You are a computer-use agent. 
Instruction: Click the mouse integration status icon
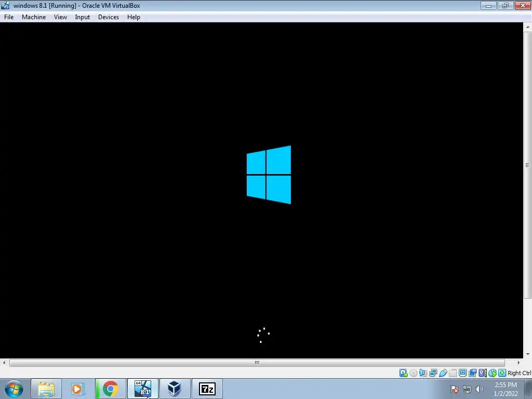493,373
